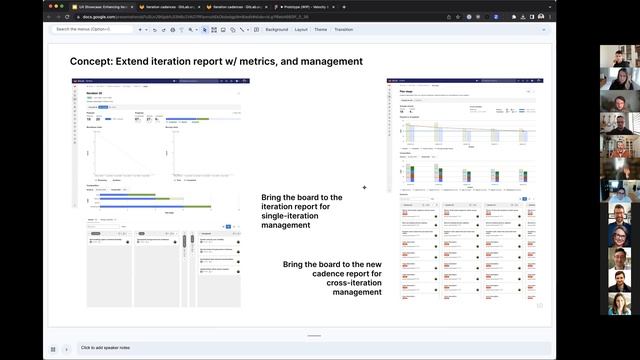This screenshot has height=360, width=640.
Task: Click the browser Back arrow
Action: pyautogui.click(x=49, y=17)
